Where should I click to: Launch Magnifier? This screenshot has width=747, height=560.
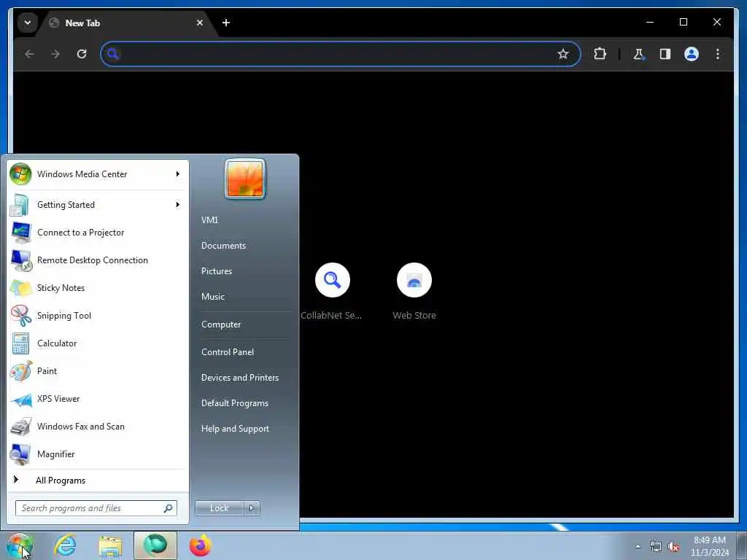click(98, 454)
